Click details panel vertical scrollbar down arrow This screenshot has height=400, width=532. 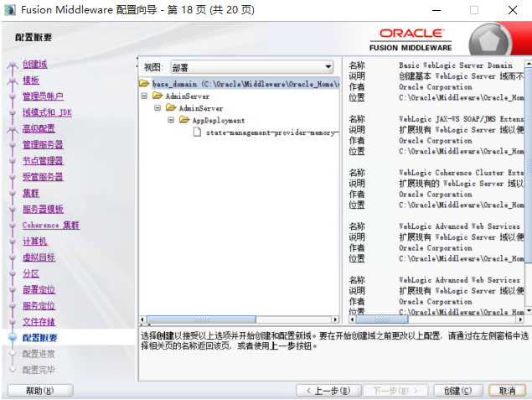click(529, 310)
